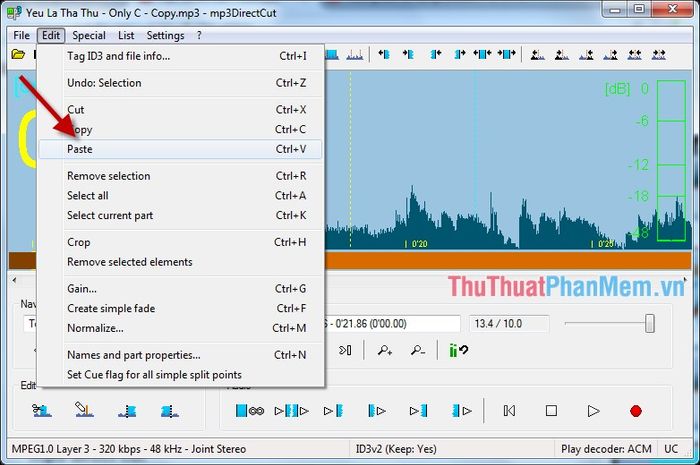Click the shrink selection inward arrows icon
This screenshot has width=700, height=465.
(483, 54)
